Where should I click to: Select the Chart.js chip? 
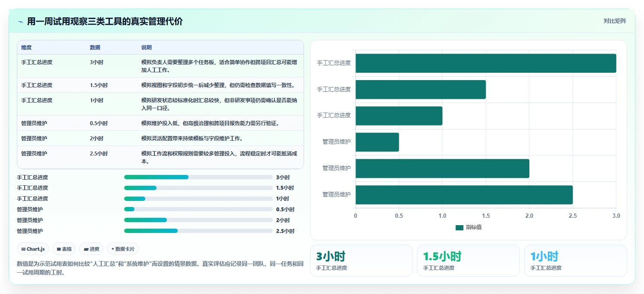coord(33,249)
